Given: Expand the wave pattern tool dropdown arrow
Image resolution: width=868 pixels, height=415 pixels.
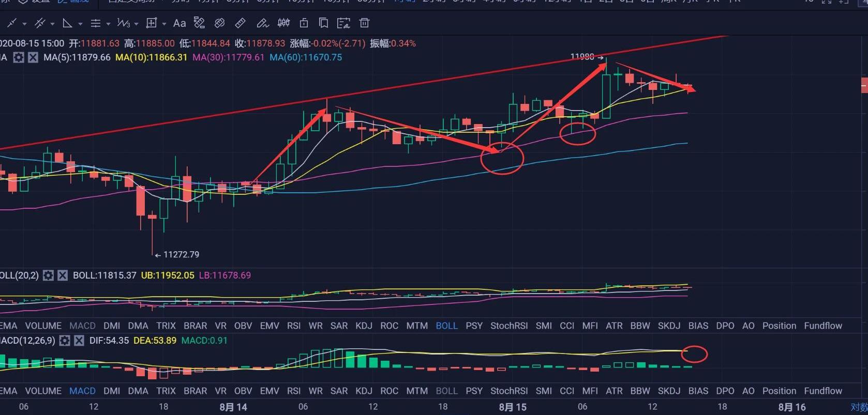Looking at the screenshot, I should (136, 24).
